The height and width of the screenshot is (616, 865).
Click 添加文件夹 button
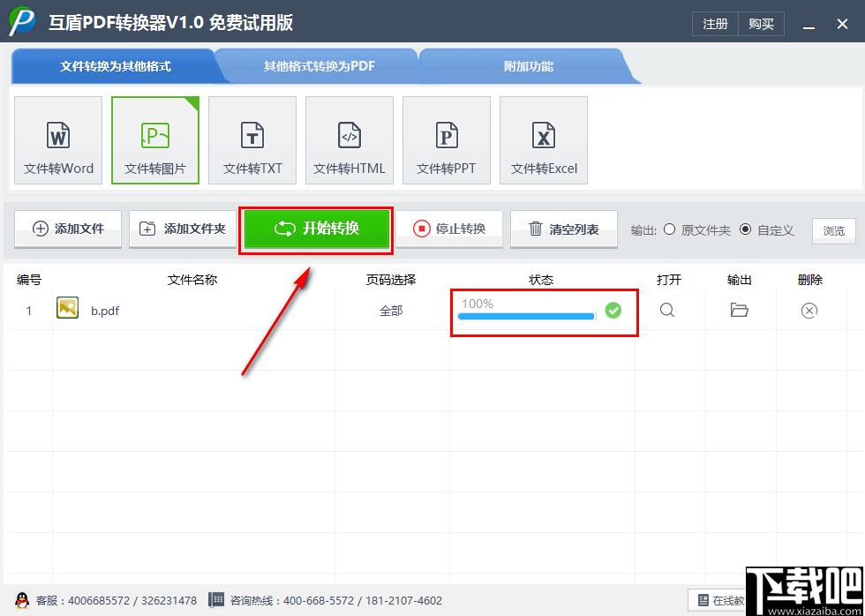[183, 229]
